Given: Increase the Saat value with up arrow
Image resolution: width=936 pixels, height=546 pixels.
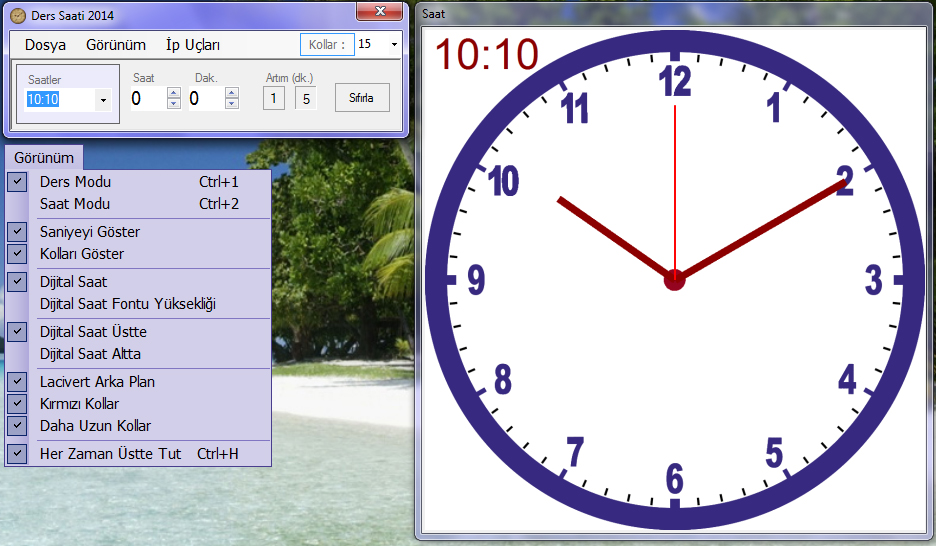Looking at the screenshot, I should pos(174,93).
